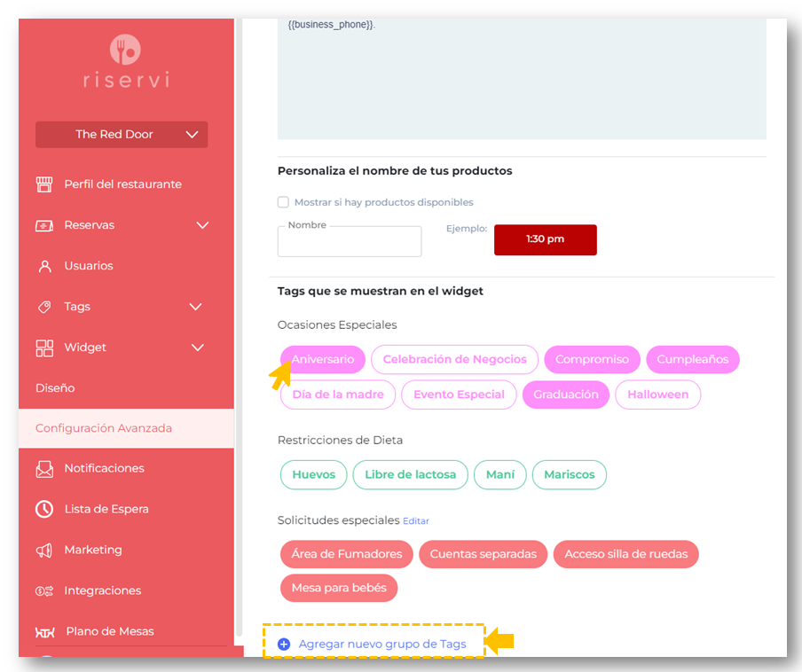Click the table icon beside Plano de Mesas
802x672 pixels.
click(45, 632)
